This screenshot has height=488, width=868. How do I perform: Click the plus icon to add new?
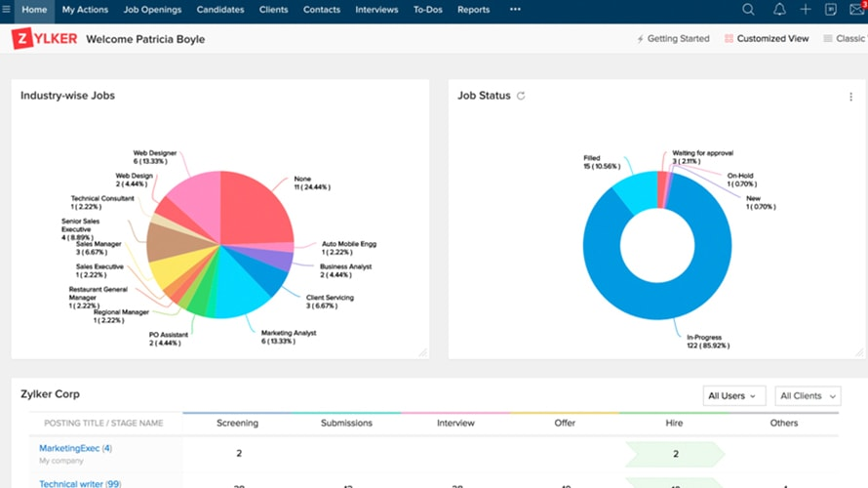pyautogui.click(x=806, y=10)
